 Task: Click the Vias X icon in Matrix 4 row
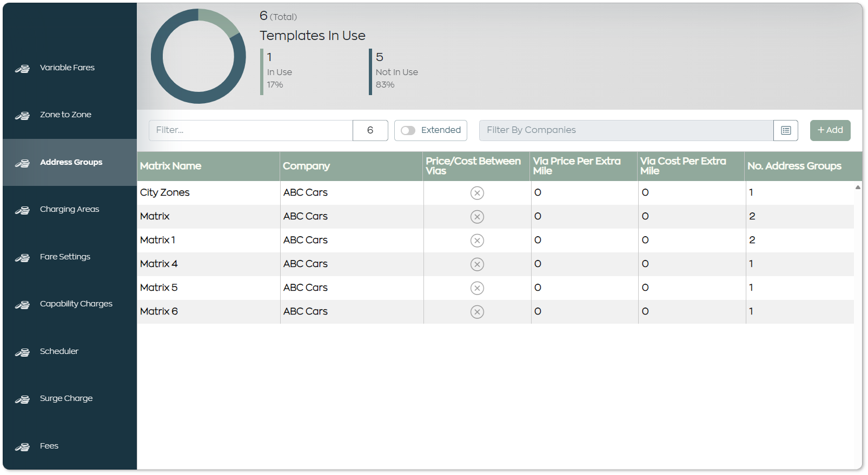point(477,264)
